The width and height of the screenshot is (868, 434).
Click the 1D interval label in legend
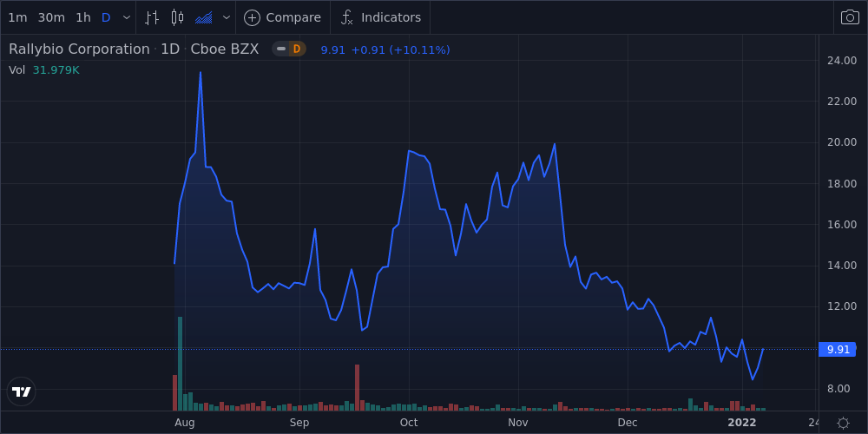(170, 49)
